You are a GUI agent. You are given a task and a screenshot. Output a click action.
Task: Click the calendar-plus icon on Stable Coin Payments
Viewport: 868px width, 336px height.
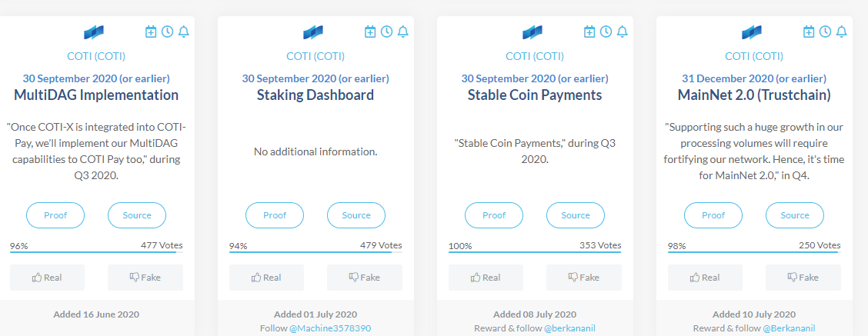click(x=589, y=32)
